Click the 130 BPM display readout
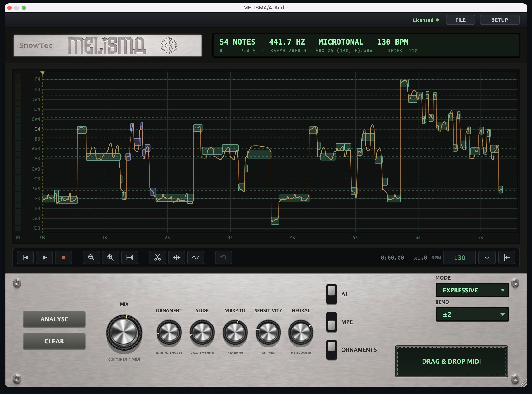532x394 pixels. pos(393,42)
